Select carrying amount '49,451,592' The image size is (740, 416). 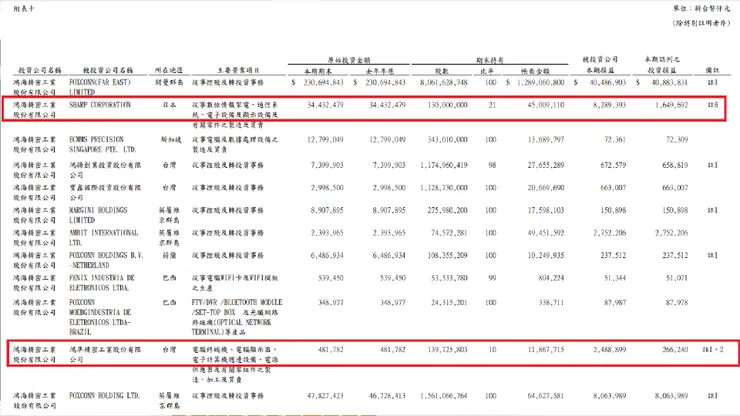point(546,233)
